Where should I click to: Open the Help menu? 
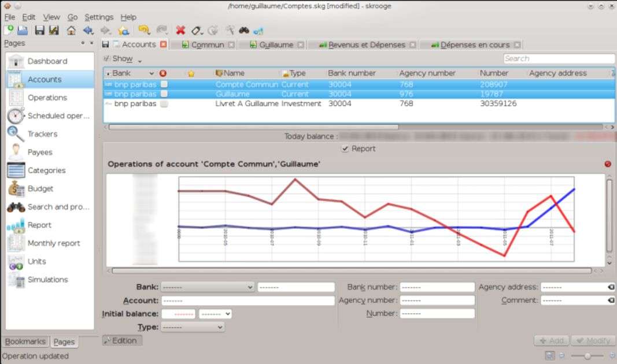128,17
